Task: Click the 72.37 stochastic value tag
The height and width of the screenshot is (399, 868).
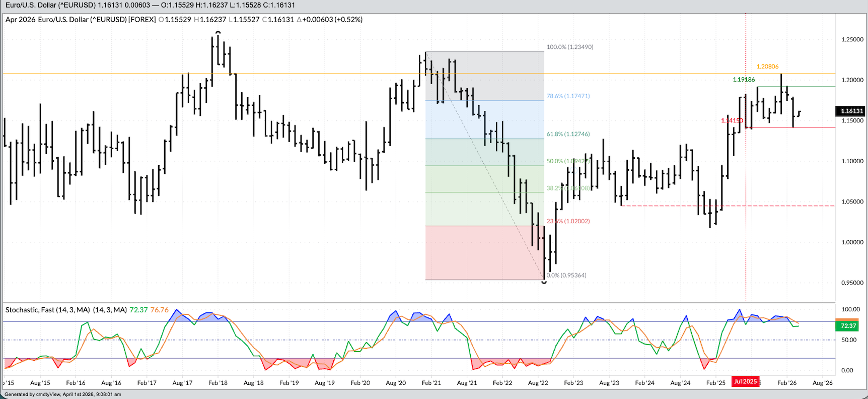Action: 848,326
